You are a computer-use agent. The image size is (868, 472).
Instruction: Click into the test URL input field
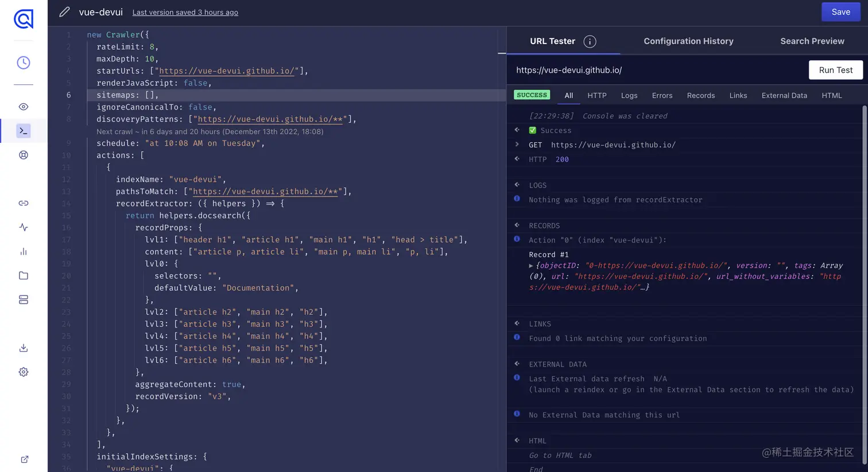coord(658,70)
